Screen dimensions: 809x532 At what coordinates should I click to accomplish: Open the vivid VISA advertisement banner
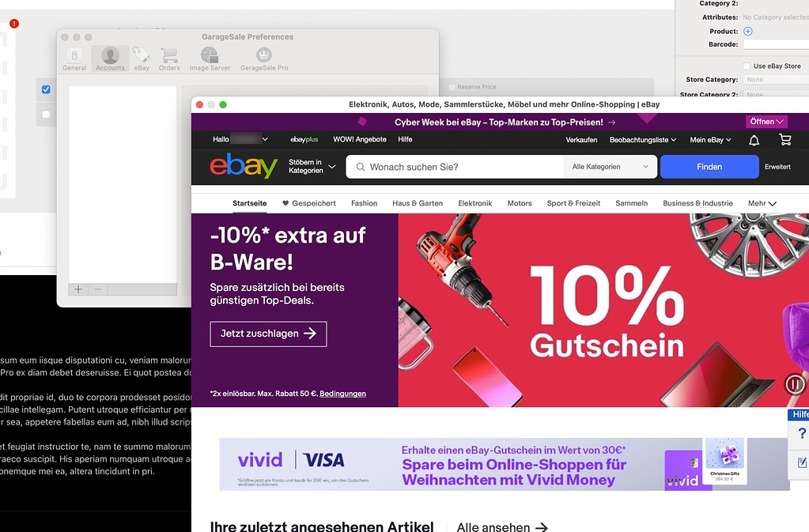point(505,464)
